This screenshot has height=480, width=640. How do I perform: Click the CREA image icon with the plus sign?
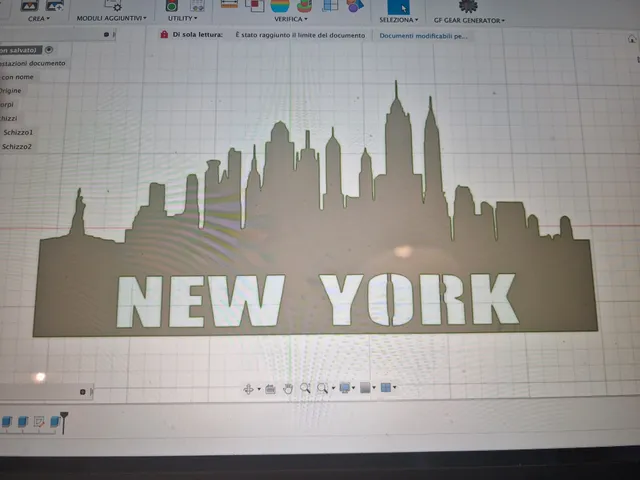(x=54, y=5)
